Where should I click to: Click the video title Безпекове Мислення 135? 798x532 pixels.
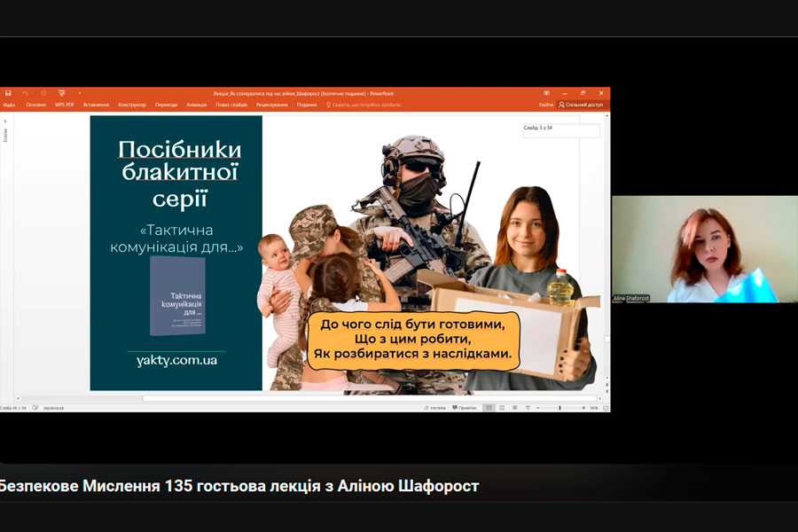tap(239, 486)
